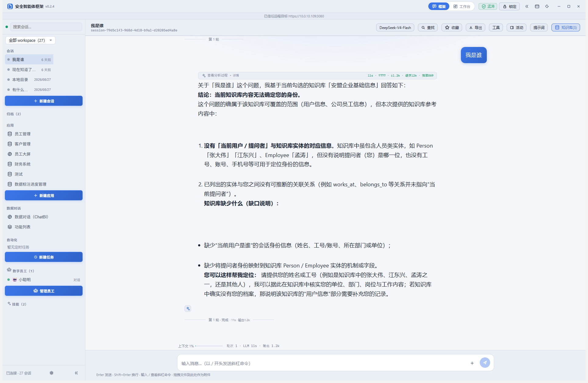Click the round send message icon
The image size is (588, 383).
click(485, 363)
